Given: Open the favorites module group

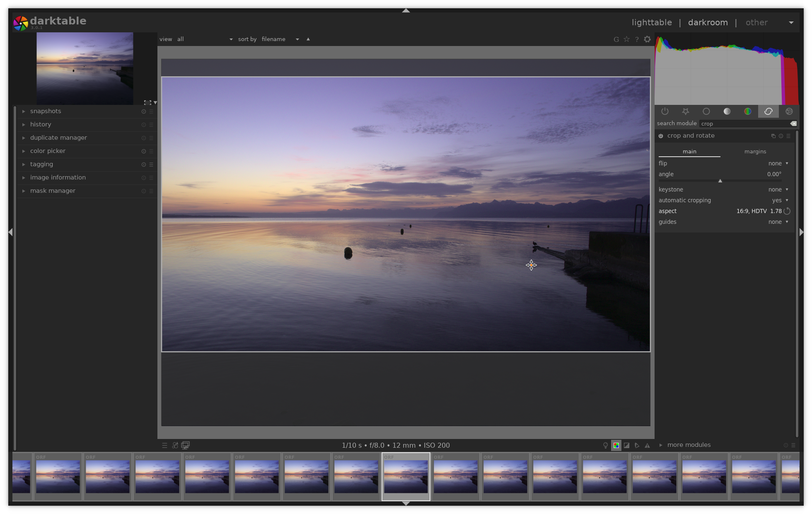Looking at the screenshot, I should [685, 112].
